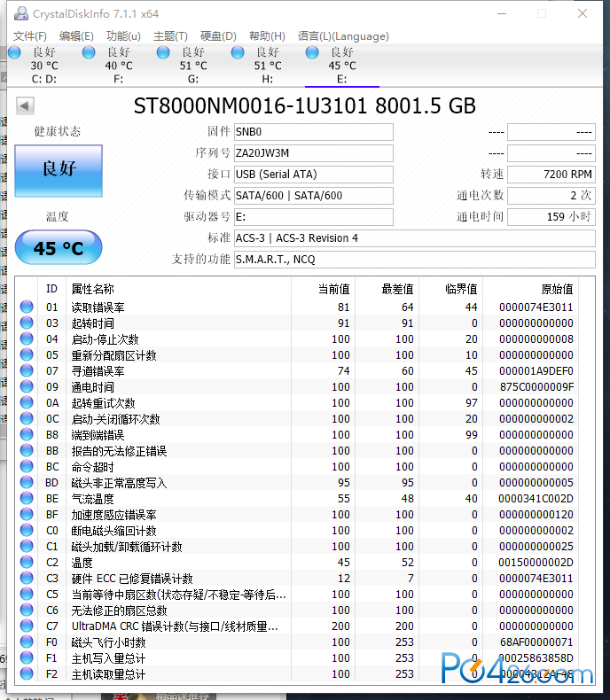Click raw value 875C0000009F of 通电时间
Viewport: 610px width, 700px height.
click(536, 386)
